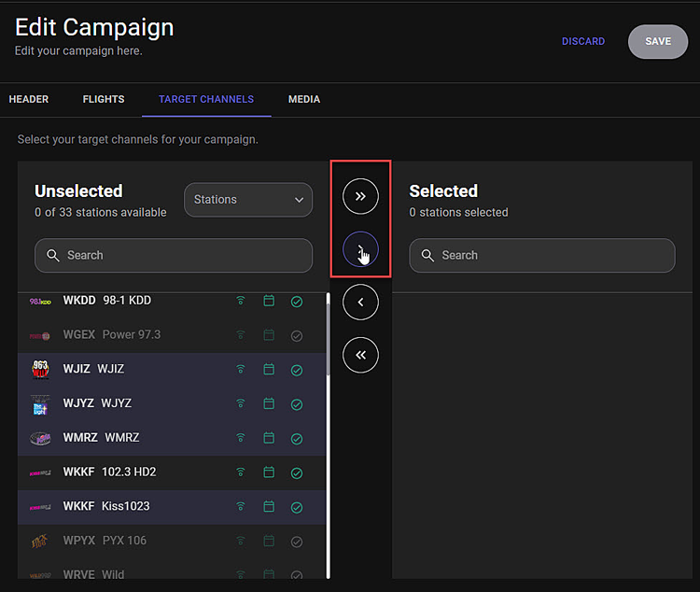Select the WPYX PYX 106 row
Image resolution: width=700 pixels, height=592 pixels.
tap(172, 542)
